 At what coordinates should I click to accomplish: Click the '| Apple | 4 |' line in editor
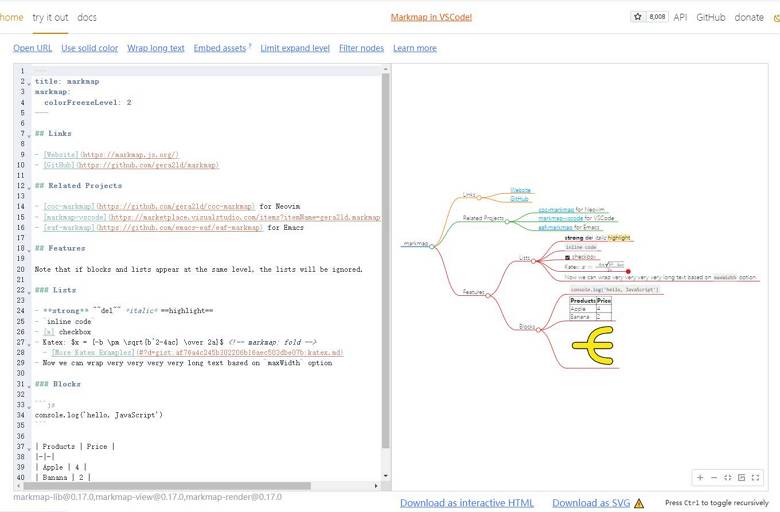[x=61, y=467]
